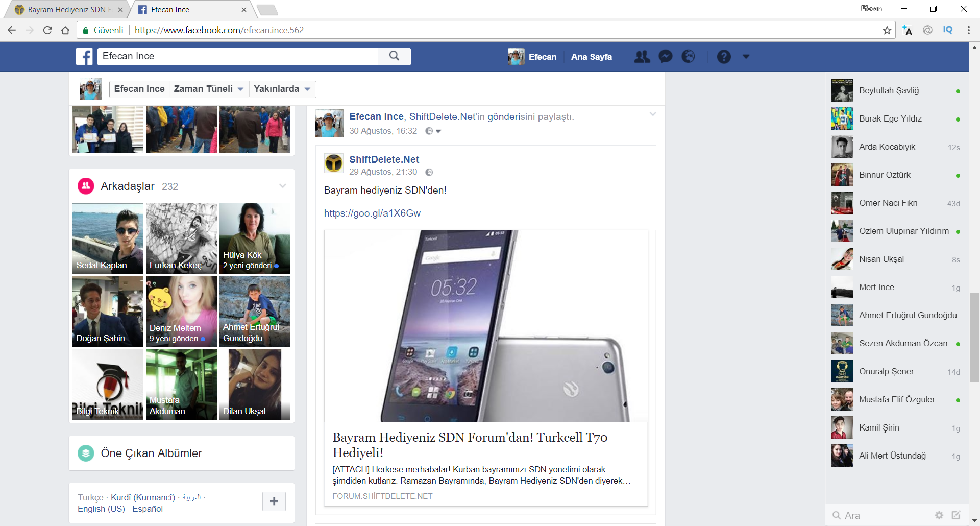The height and width of the screenshot is (526, 980).
Task: Start new chat message icon
Action: click(956, 515)
